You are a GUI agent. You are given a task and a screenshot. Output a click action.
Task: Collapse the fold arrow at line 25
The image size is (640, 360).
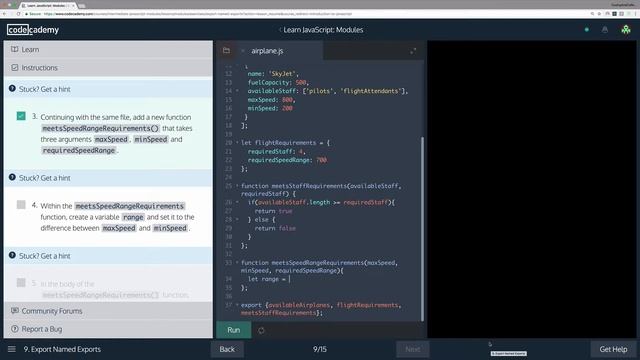tap(237, 185)
